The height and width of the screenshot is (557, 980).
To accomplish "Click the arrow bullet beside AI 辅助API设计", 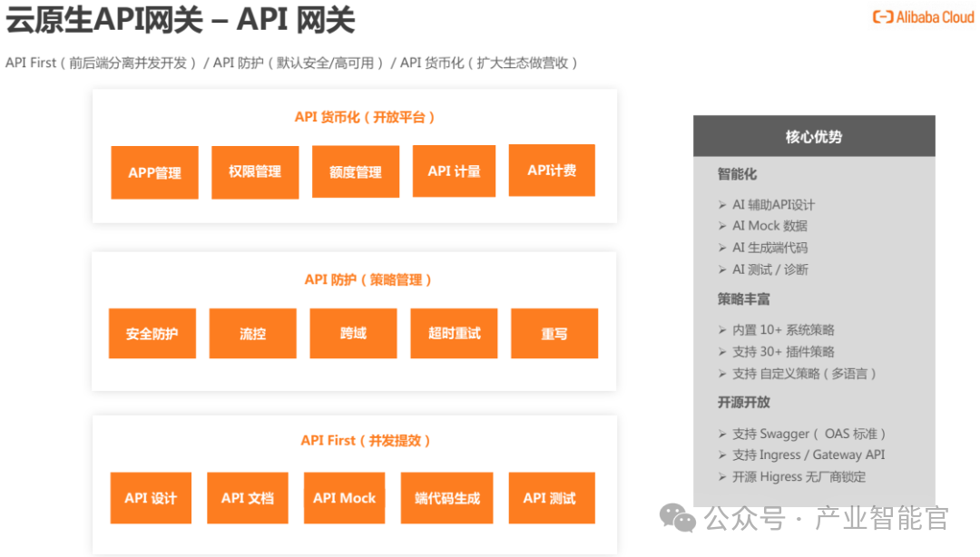I will point(722,204).
